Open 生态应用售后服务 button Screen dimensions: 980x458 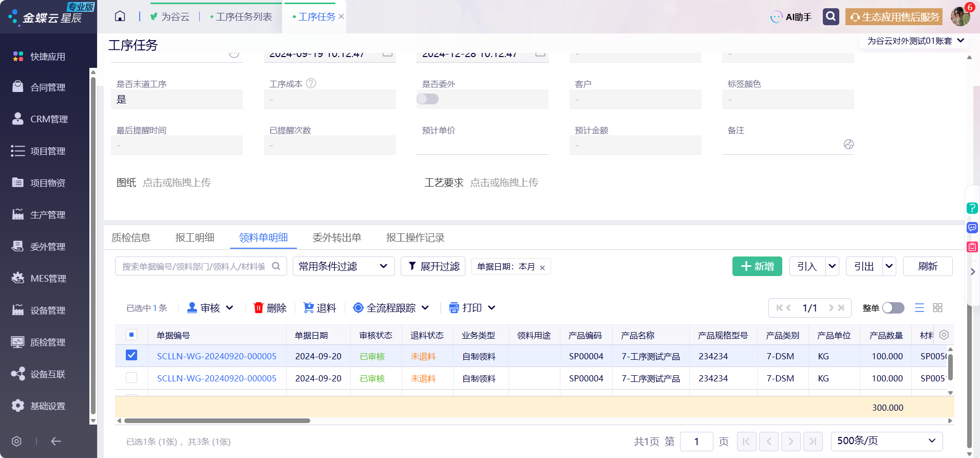pyautogui.click(x=894, y=17)
